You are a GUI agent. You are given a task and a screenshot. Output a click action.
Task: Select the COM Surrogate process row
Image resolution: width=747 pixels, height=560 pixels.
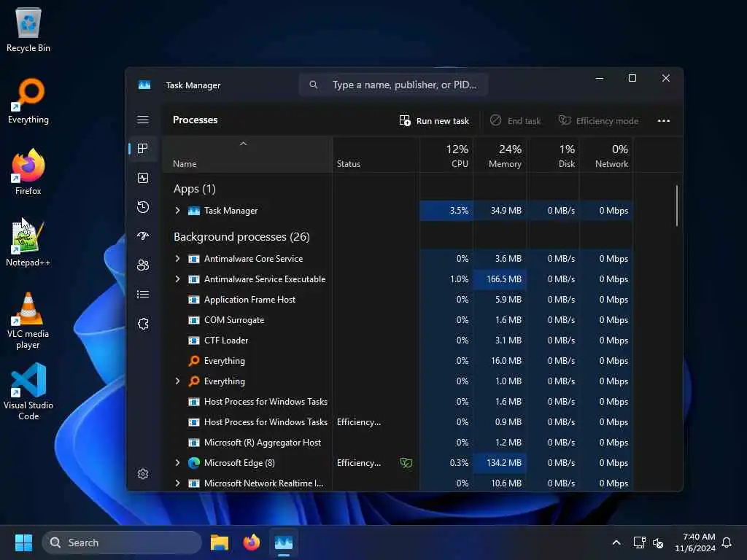[398, 320]
